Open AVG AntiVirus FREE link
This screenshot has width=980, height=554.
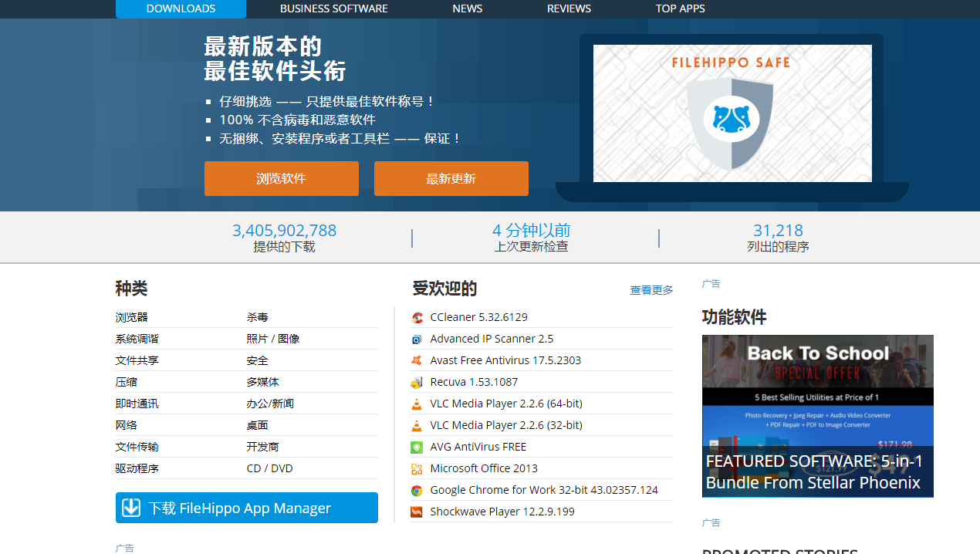tap(478, 447)
